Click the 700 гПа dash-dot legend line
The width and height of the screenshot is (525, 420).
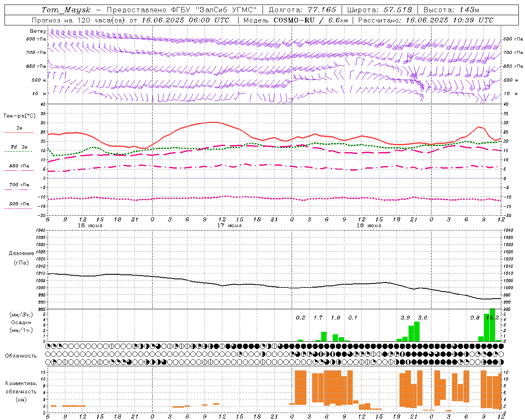pos(18,189)
